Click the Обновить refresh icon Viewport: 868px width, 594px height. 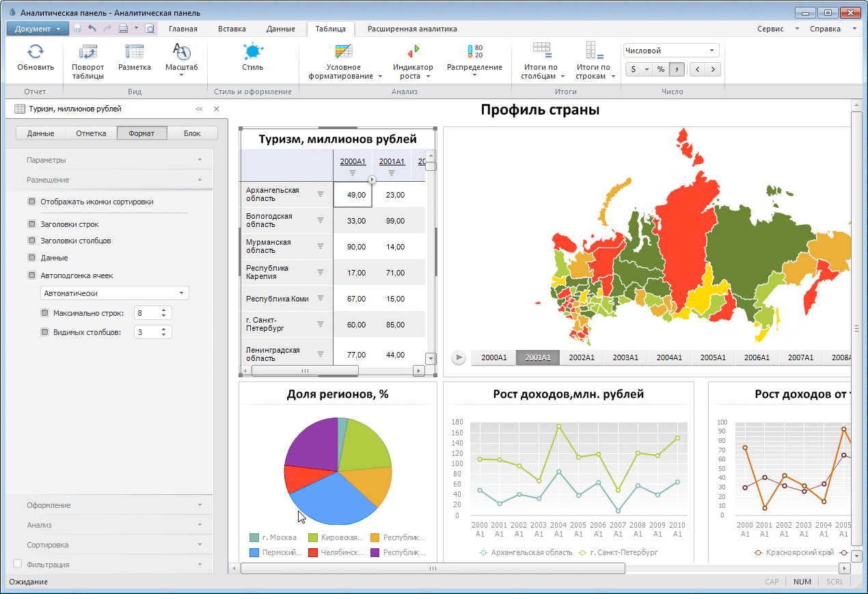tap(36, 53)
